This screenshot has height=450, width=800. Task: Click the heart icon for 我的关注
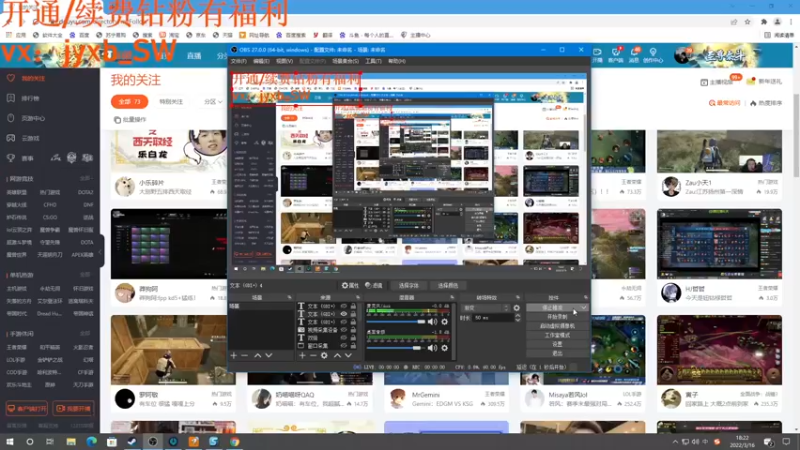pos(11,78)
